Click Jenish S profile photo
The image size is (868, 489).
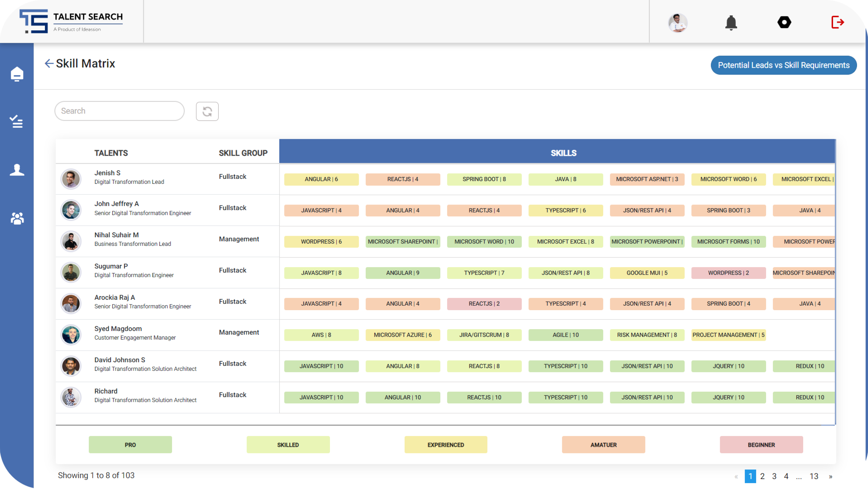click(x=71, y=179)
